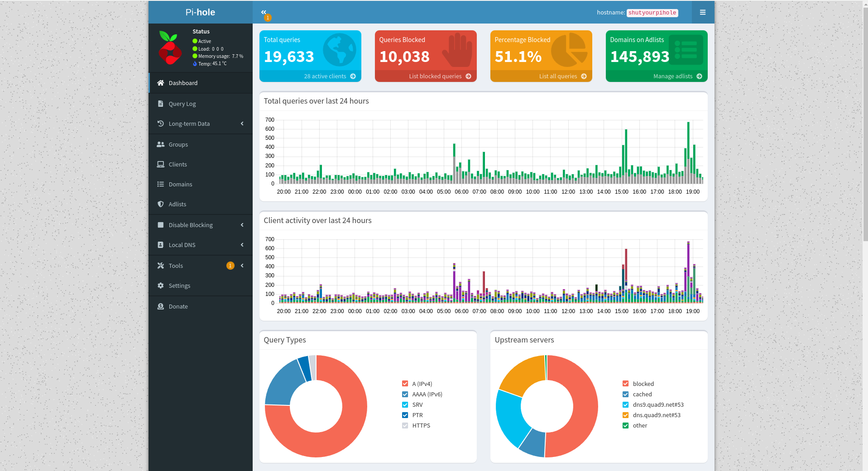Uncheck blocked in Upstream servers legend
The width and height of the screenshot is (868, 471).
coord(625,383)
